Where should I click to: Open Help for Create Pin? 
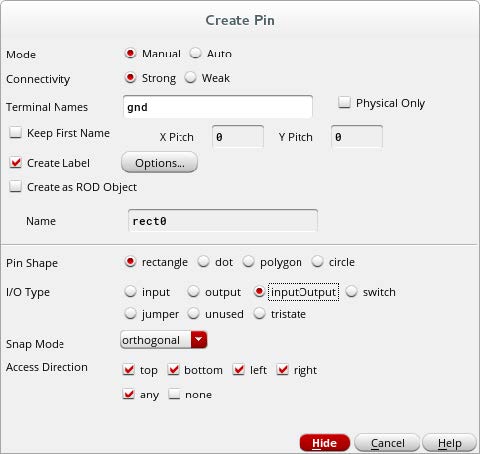click(x=449, y=443)
